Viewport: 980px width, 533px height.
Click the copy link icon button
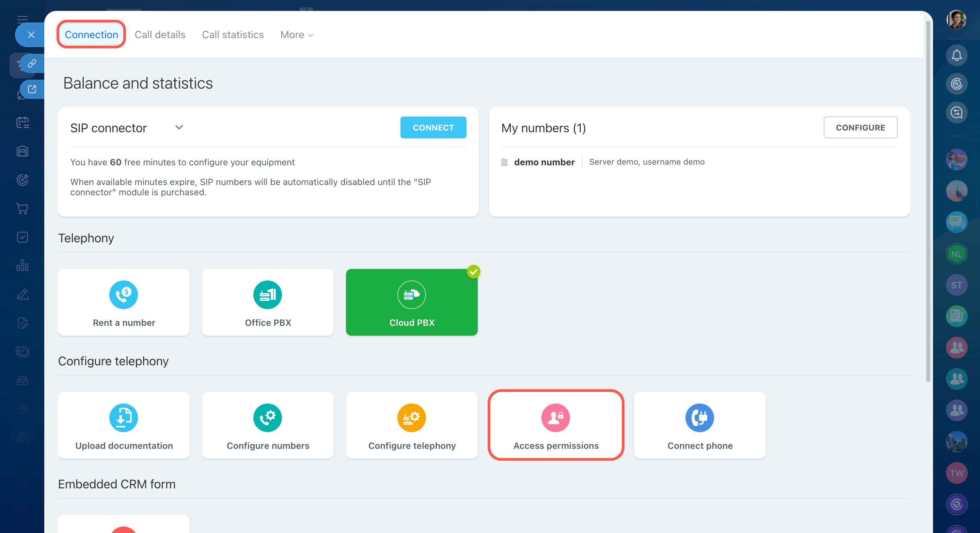[x=32, y=63]
